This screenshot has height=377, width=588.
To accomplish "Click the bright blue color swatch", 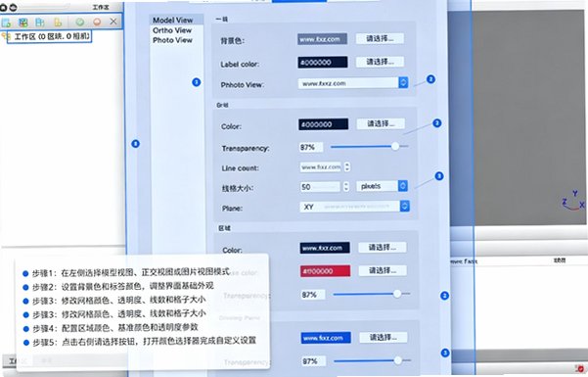I will tap(326, 338).
